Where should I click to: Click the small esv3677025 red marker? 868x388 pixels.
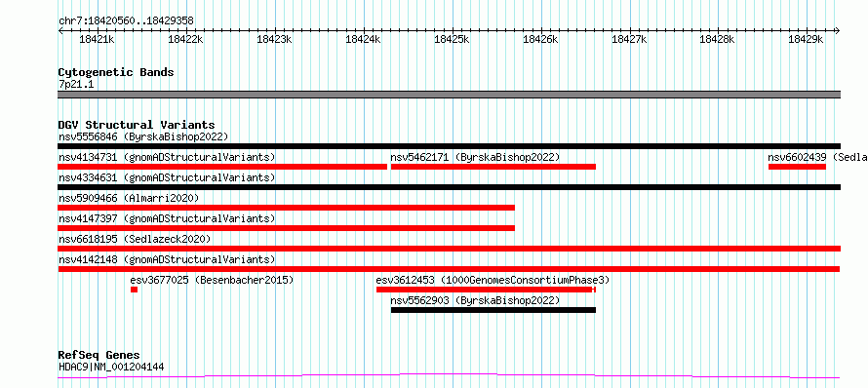click(134, 290)
